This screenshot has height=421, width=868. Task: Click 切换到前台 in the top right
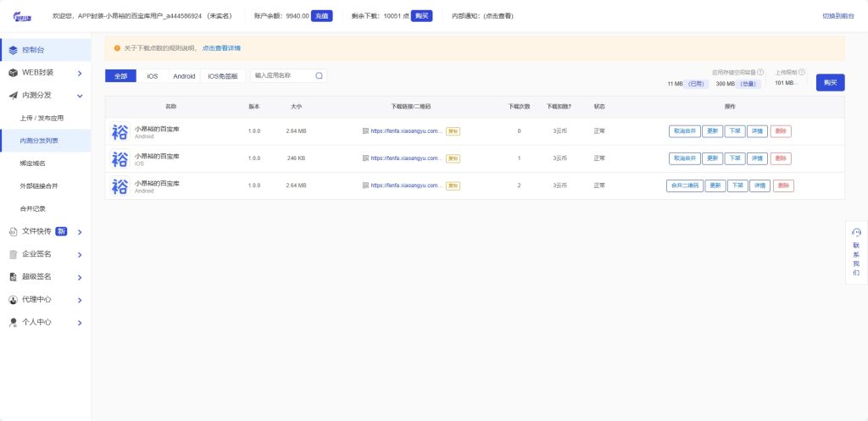[x=838, y=16]
